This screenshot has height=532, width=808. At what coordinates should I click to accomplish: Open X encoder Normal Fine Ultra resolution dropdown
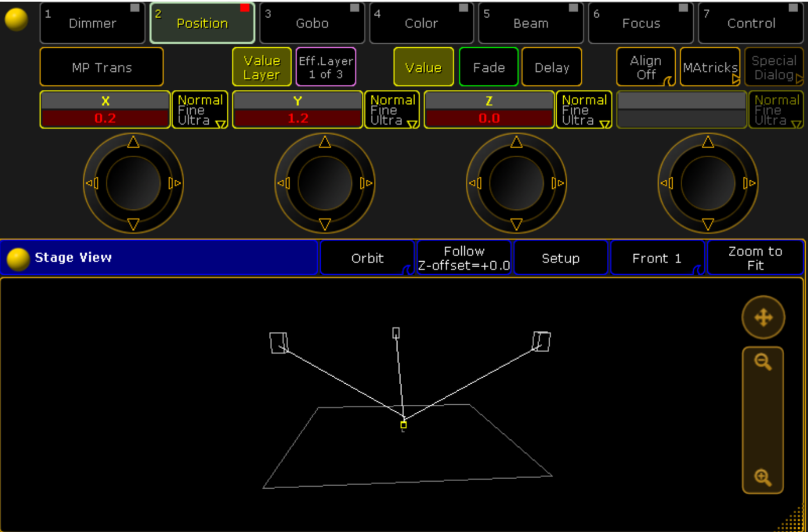point(200,110)
